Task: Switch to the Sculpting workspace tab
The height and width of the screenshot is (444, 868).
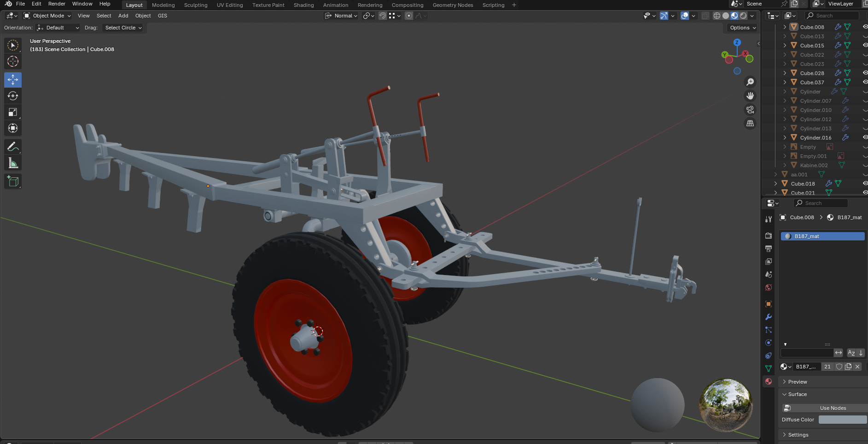Action: [x=196, y=5]
